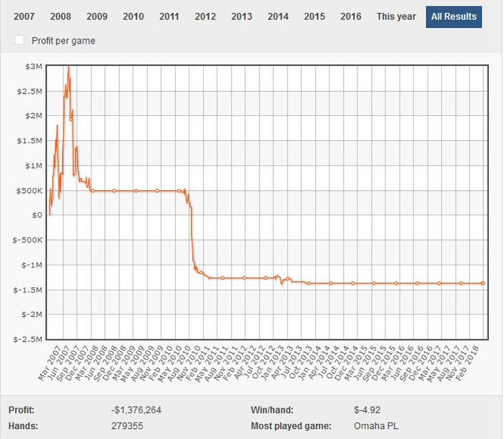This screenshot has height=439, width=504.
Task: Show the 2015 results
Action: pos(314,16)
